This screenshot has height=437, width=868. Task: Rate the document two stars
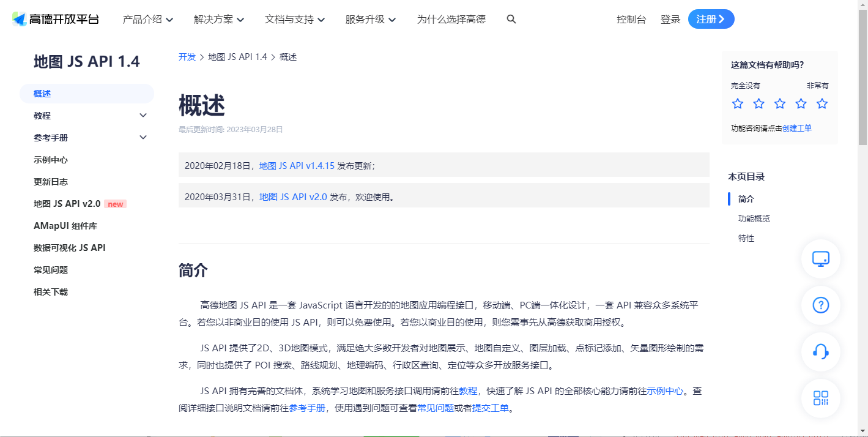(x=759, y=103)
